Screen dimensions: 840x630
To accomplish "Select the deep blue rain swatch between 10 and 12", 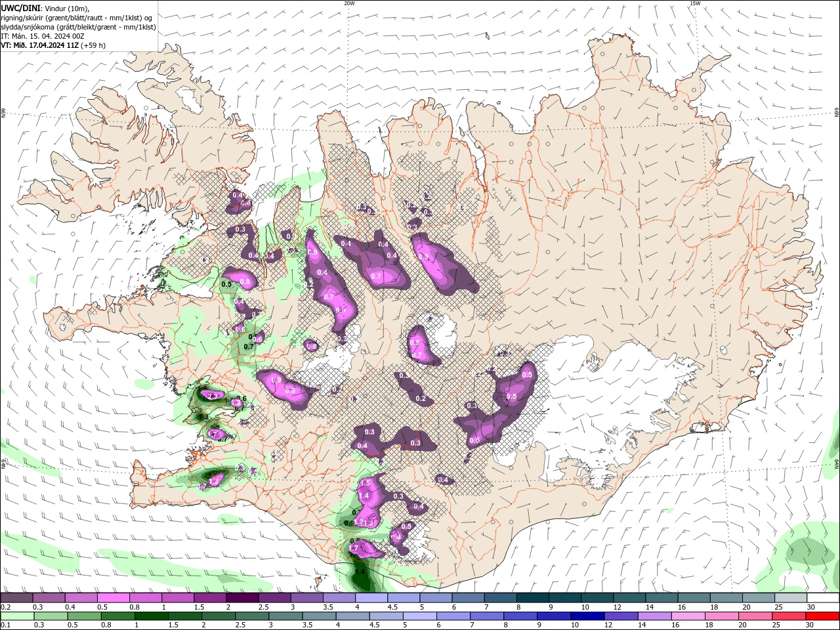I will point(586,616).
